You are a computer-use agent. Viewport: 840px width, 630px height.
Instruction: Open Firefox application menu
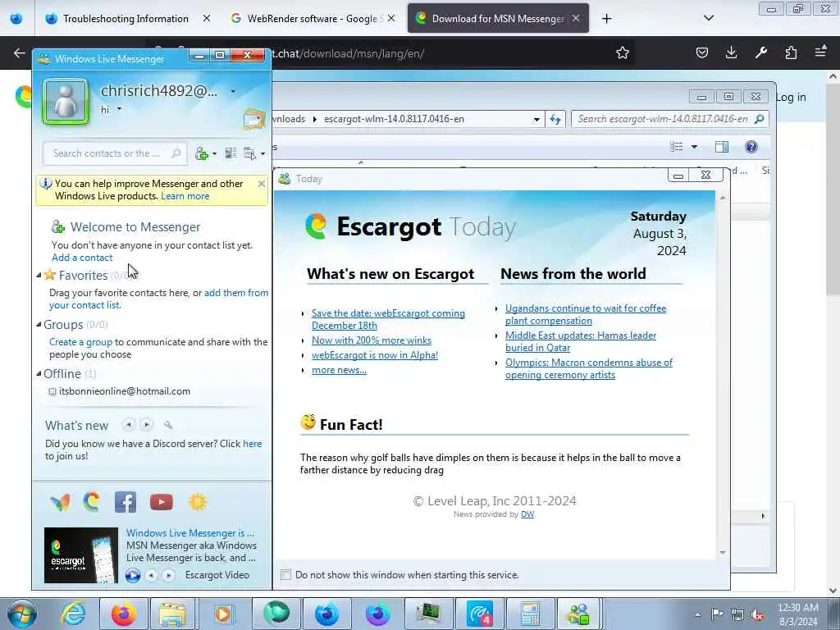[820, 52]
